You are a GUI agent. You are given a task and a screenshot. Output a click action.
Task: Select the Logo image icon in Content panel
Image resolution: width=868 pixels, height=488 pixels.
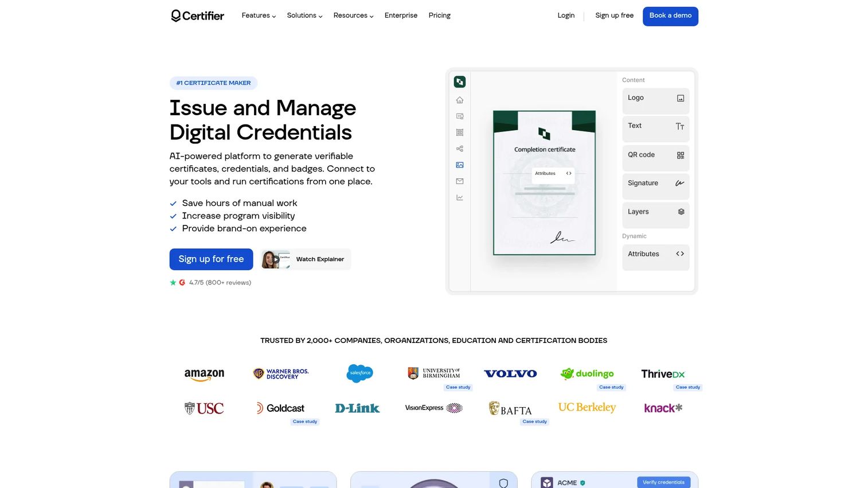click(x=681, y=98)
